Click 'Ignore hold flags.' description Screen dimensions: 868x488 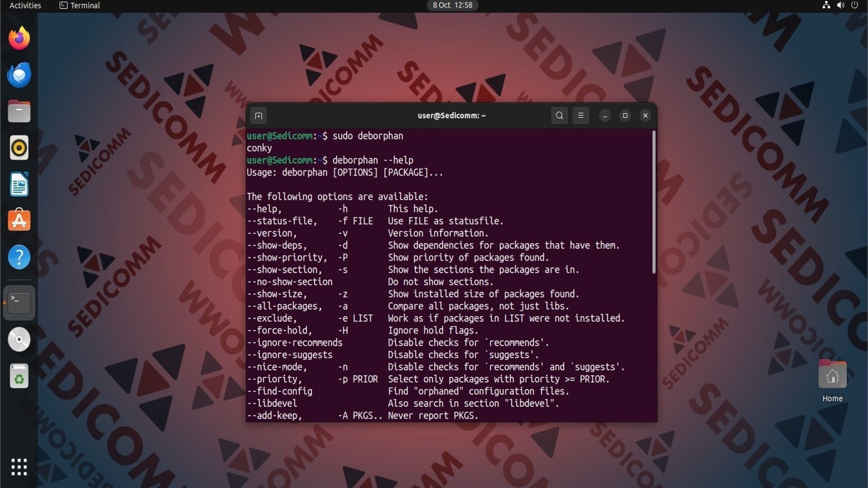[x=433, y=331]
